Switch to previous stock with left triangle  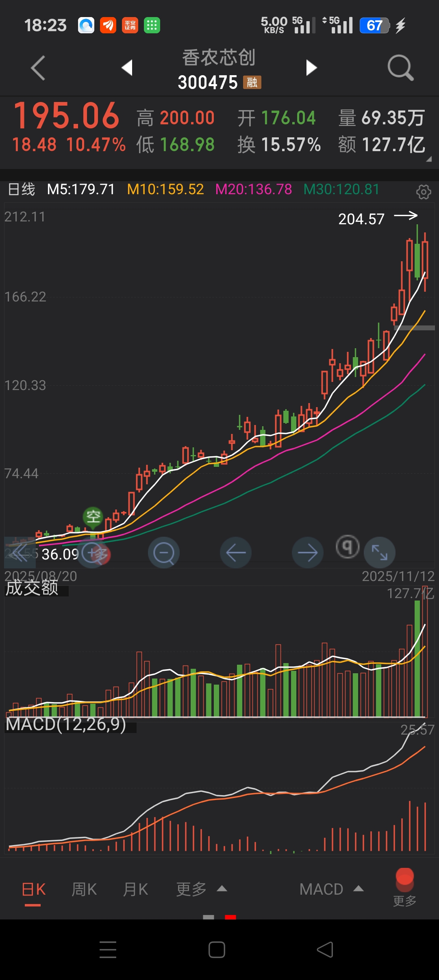coord(127,67)
